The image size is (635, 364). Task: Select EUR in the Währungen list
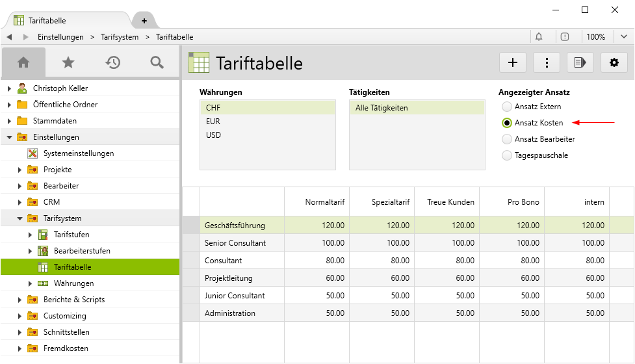pos(213,121)
